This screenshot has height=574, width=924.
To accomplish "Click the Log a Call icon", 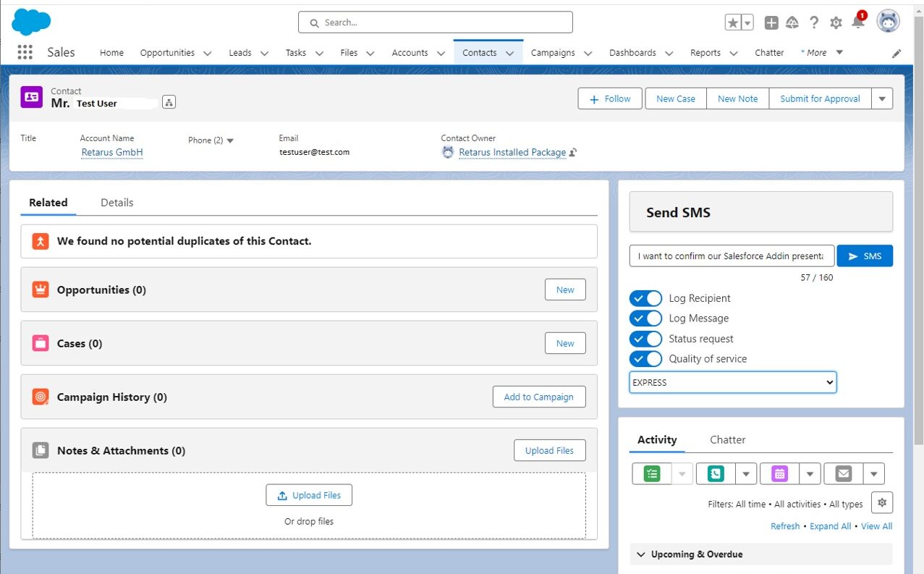I will tap(715, 474).
